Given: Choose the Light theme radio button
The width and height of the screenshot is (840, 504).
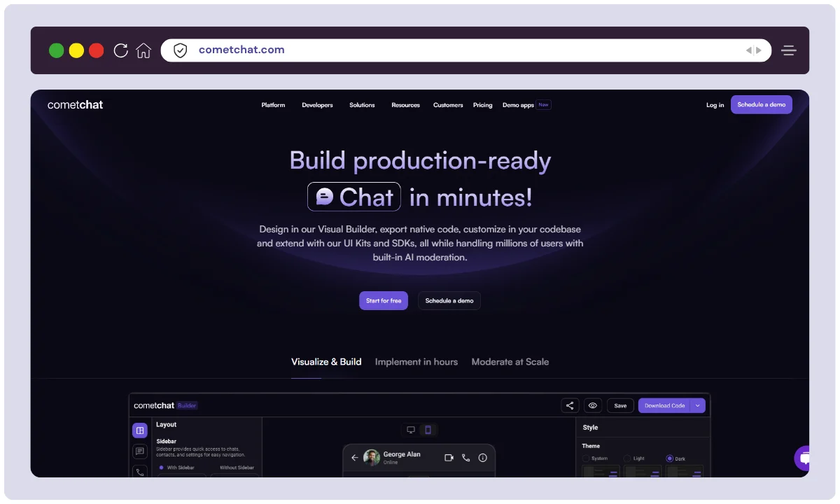Looking at the screenshot, I should (x=627, y=458).
